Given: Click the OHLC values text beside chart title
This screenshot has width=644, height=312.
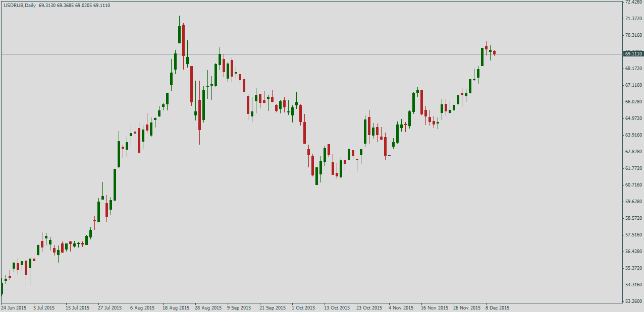Looking at the screenshot, I should [x=74, y=5].
